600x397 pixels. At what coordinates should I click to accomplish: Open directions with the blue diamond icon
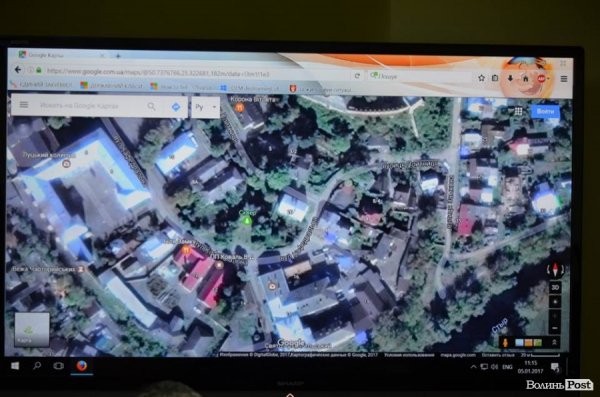[176, 107]
